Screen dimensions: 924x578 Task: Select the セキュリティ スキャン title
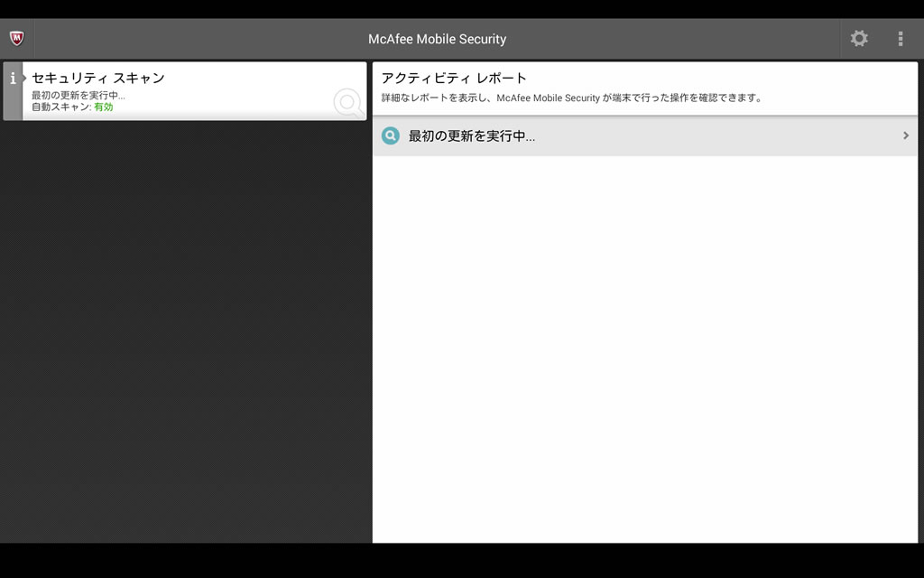[98, 79]
